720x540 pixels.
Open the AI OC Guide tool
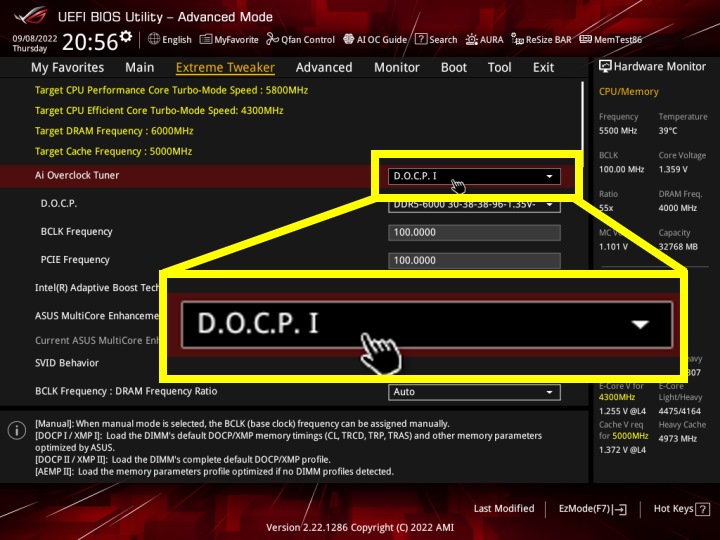[375, 39]
